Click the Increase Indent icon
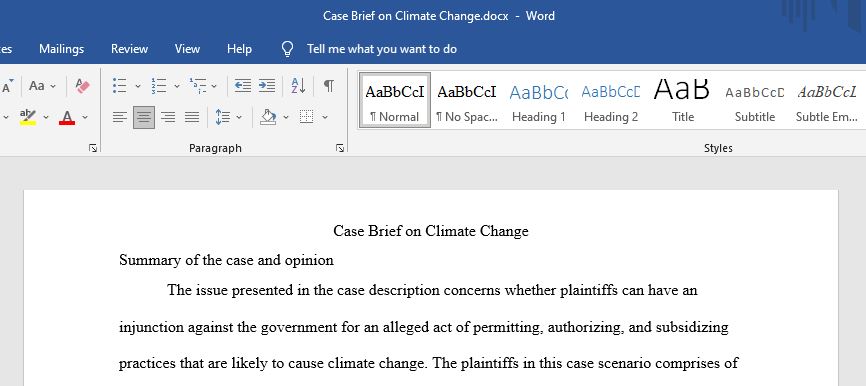The height and width of the screenshot is (386, 866). coord(267,86)
